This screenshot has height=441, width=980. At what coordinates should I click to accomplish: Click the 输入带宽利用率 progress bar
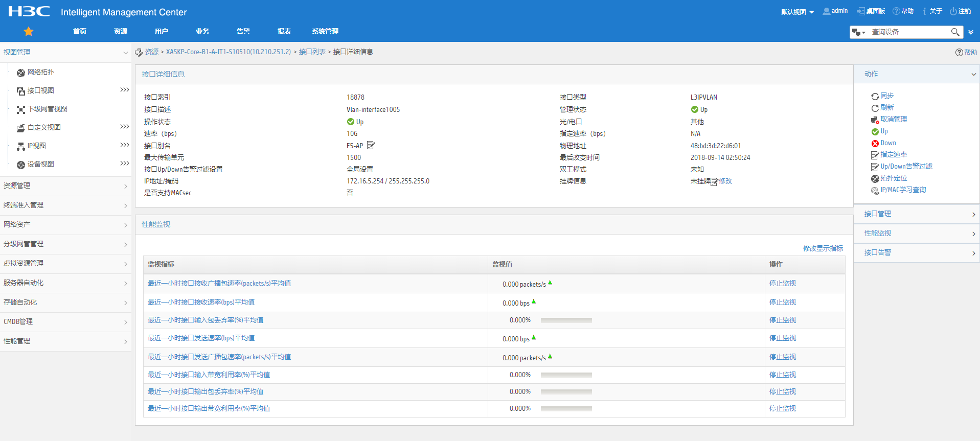point(566,375)
